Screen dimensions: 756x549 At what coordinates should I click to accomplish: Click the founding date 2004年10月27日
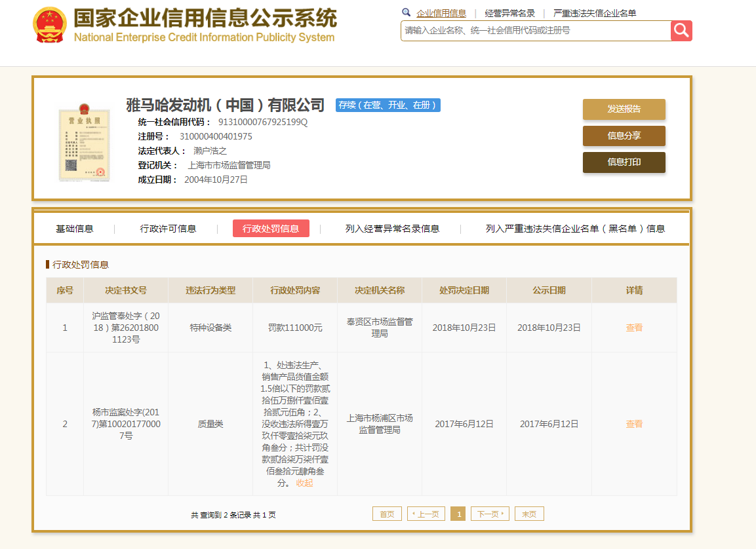click(x=216, y=180)
